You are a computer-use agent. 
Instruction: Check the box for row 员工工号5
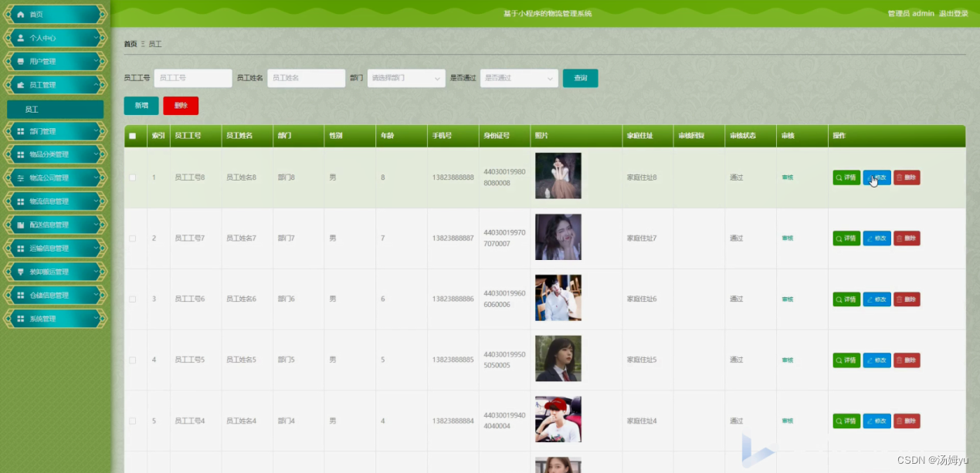tap(132, 360)
